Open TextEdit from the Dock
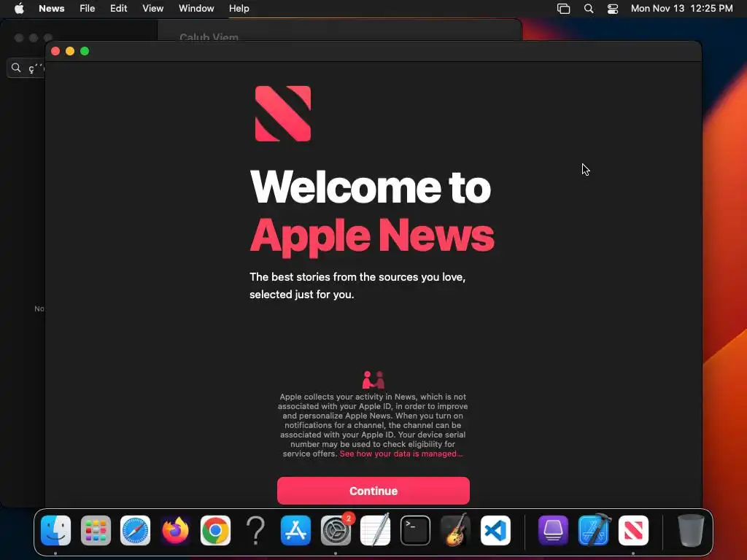 pyautogui.click(x=376, y=530)
